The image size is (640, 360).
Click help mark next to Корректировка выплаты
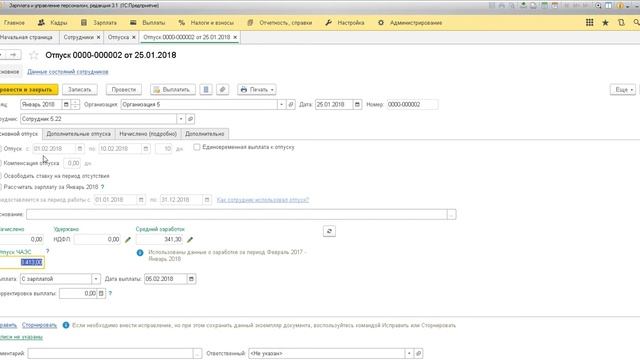(110, 293)
